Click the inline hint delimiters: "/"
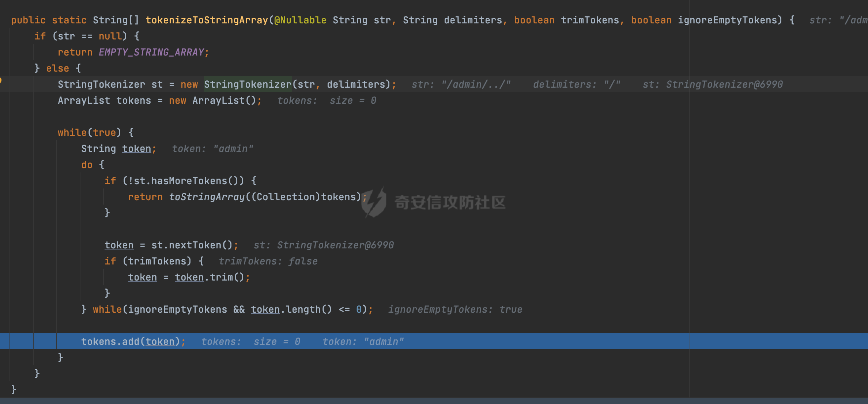The width and height of the screenshot is (868, 404). (577, 84)
